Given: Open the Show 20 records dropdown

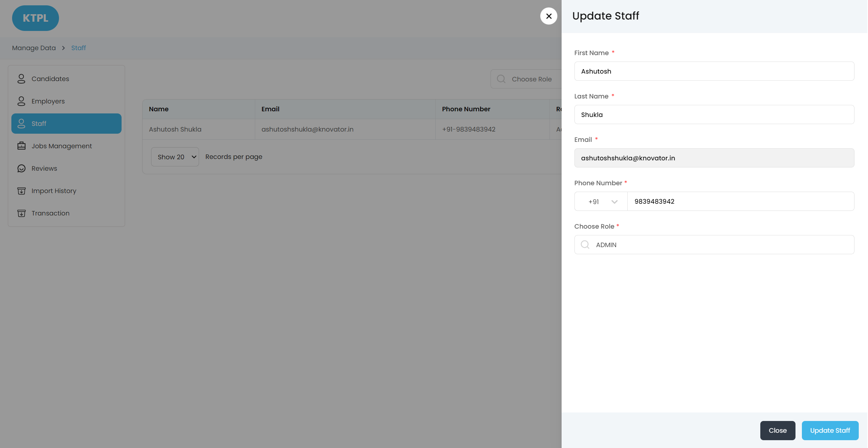Looking at the screenshot, I should (x=175, y=157).
